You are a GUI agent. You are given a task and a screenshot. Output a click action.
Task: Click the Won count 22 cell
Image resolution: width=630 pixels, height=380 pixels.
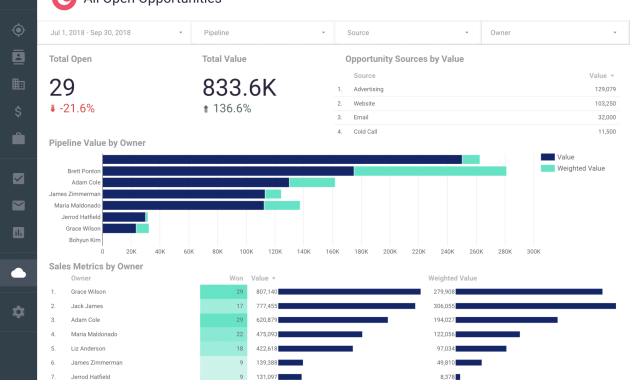click(223, 334)
